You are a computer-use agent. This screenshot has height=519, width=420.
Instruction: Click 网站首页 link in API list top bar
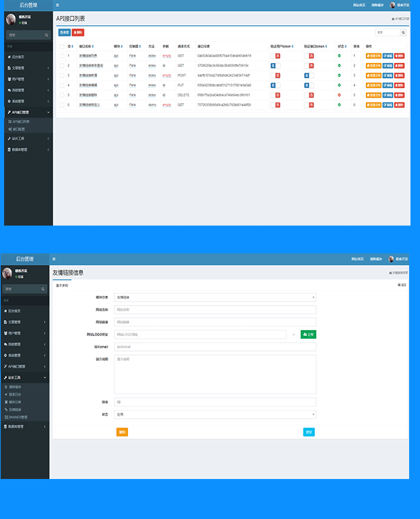tap(359, 5)
